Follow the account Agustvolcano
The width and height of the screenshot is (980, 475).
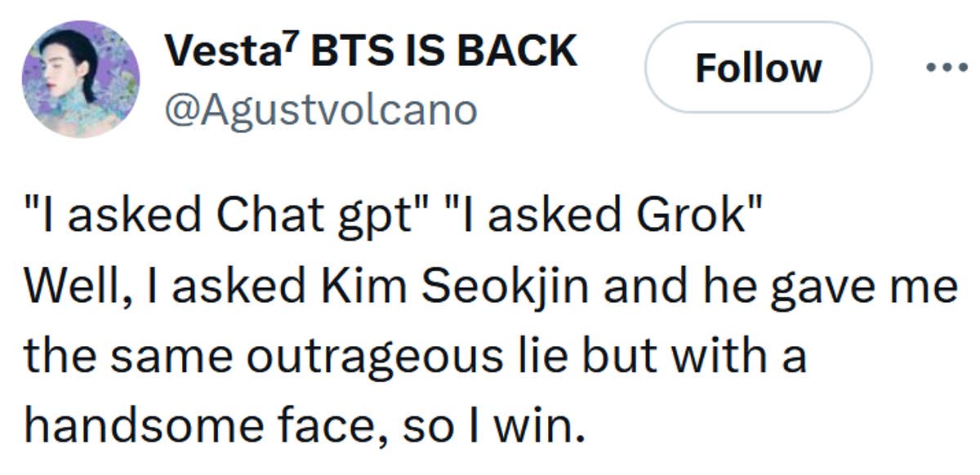[x=758, y=68]
